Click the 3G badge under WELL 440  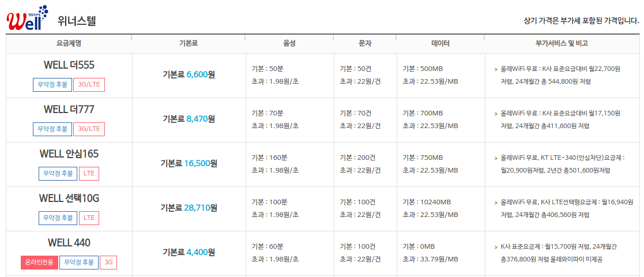pos(108,263)
